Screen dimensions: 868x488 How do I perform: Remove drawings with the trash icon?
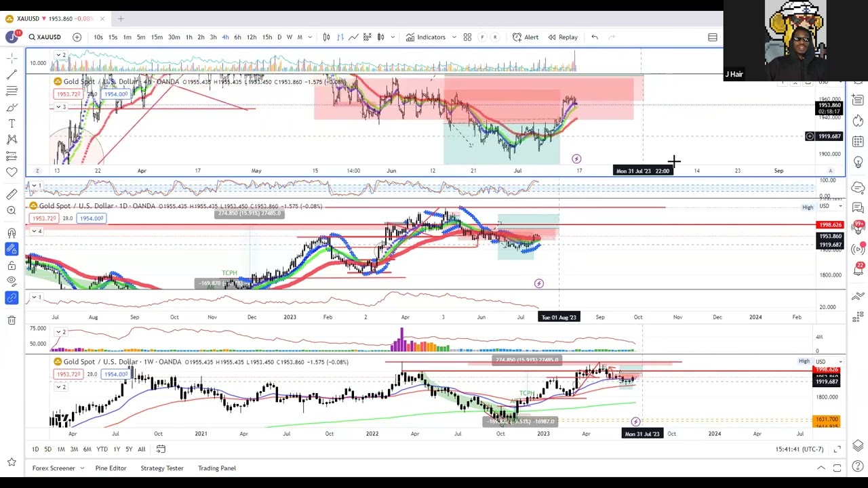coord(12,320)
